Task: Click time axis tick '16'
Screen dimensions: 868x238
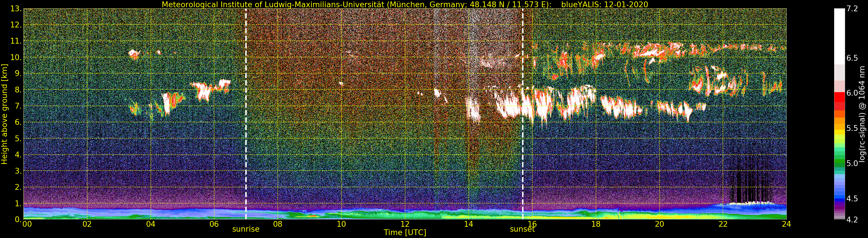Action: tap(532, 224)
